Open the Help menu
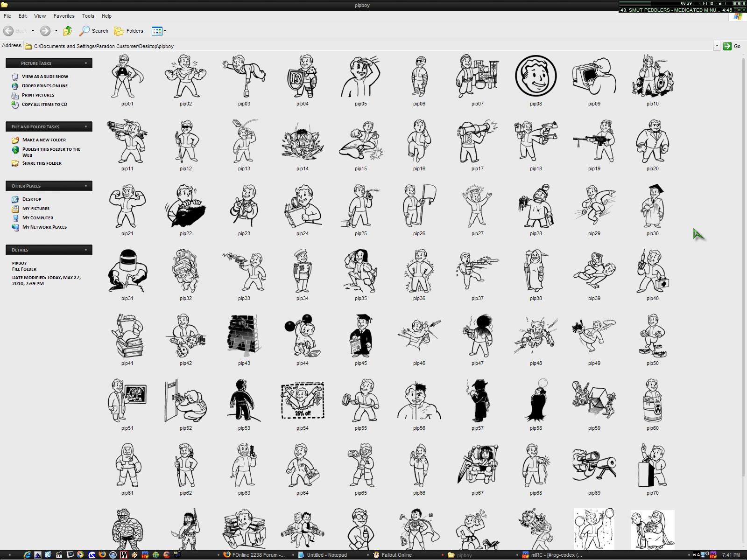747x560 pixels. coord(106,16)
